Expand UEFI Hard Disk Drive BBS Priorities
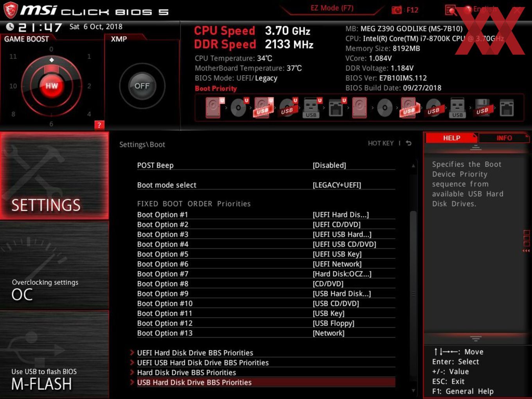 (x=195, y=353)
